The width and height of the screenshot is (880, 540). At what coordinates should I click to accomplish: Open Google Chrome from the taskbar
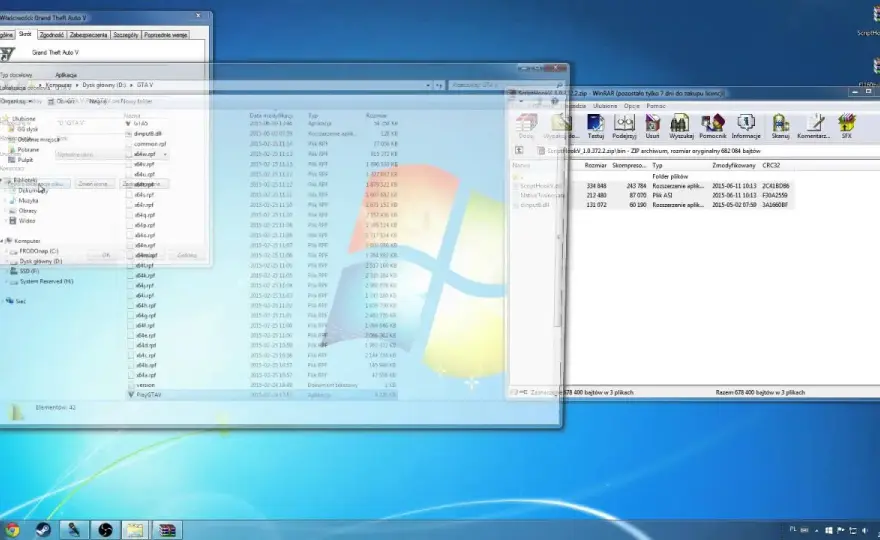(x=12, y=529)
